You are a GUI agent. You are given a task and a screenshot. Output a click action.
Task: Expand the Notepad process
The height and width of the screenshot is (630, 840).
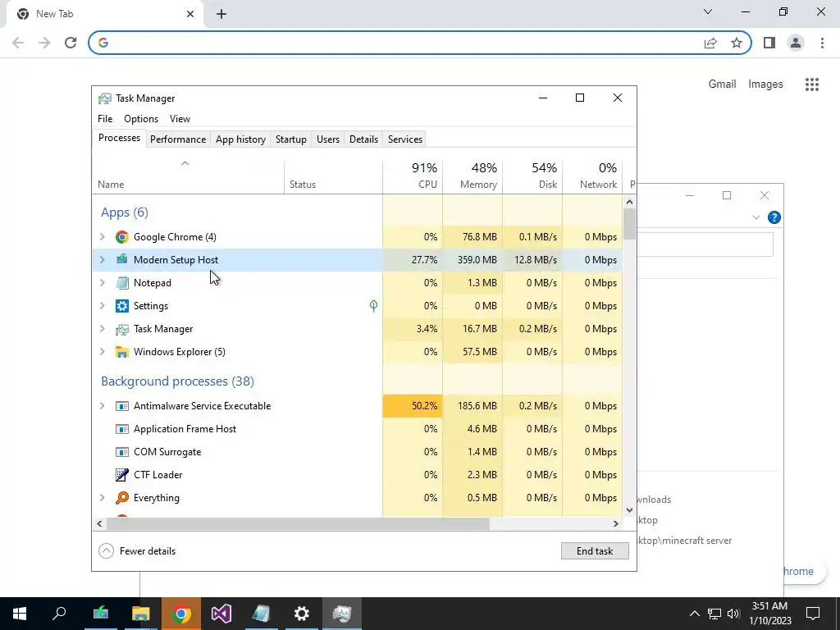[x=103, y=283]
